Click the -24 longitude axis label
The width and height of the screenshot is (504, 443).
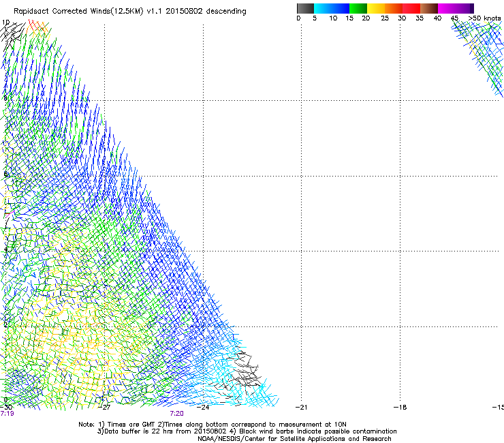point(203,408)
